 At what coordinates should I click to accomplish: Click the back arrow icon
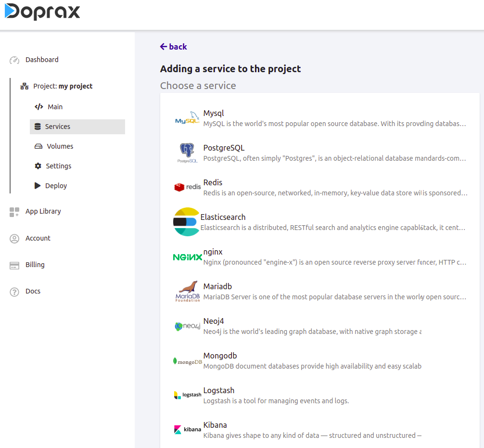click(x=164, y=47)
